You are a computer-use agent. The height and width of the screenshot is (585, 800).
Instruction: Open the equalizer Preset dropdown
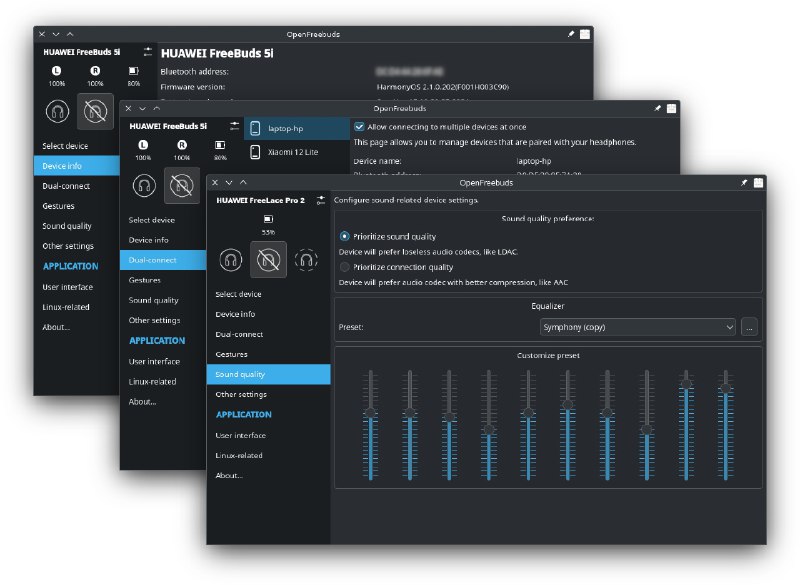(637, 327)
